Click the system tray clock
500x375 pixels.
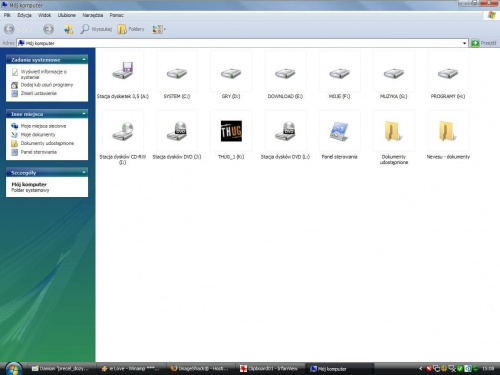coord(488,369)
